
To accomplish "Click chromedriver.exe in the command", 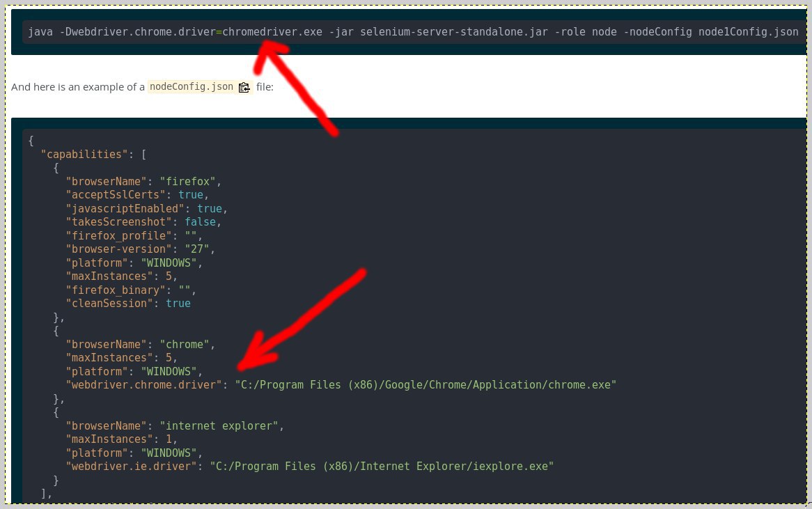I will click(272, 32).
